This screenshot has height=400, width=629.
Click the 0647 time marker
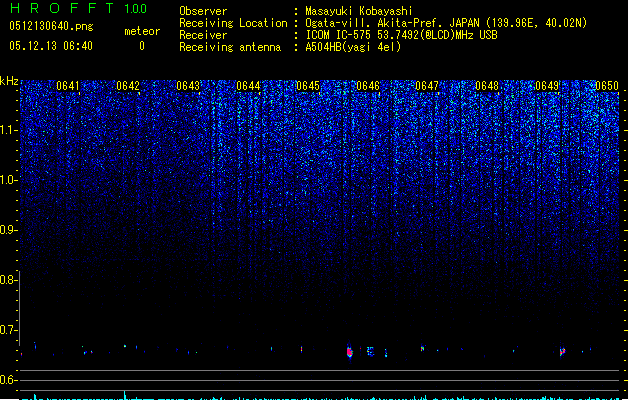pos(427,86)
